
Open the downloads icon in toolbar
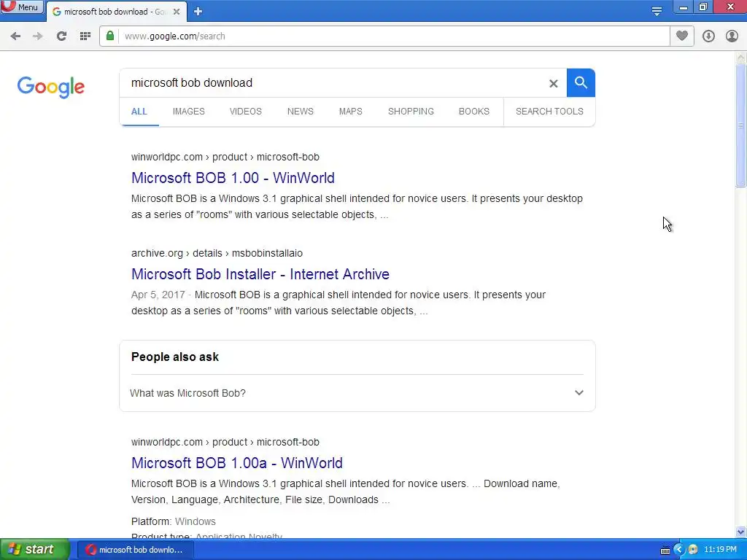coord(708,36)
